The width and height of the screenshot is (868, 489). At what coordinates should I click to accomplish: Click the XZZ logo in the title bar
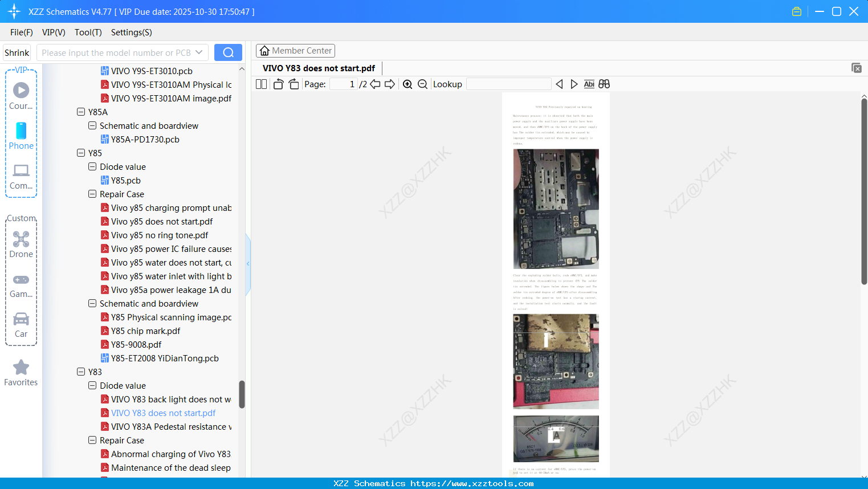point(14,11)
